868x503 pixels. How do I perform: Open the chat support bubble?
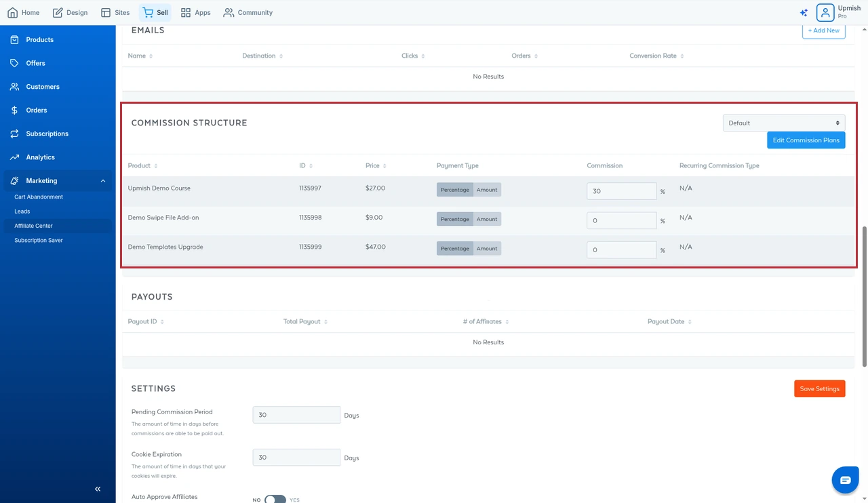pyautogui.click(x=845, y=480)
